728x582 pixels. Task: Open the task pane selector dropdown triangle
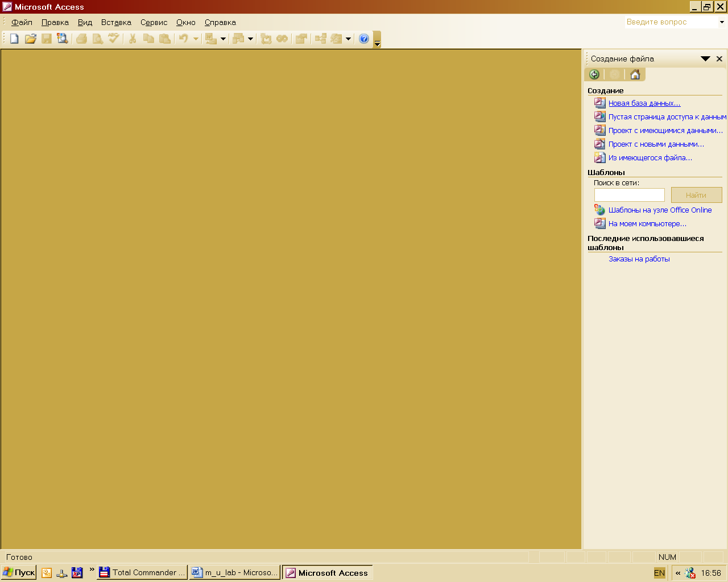point(705,59)
